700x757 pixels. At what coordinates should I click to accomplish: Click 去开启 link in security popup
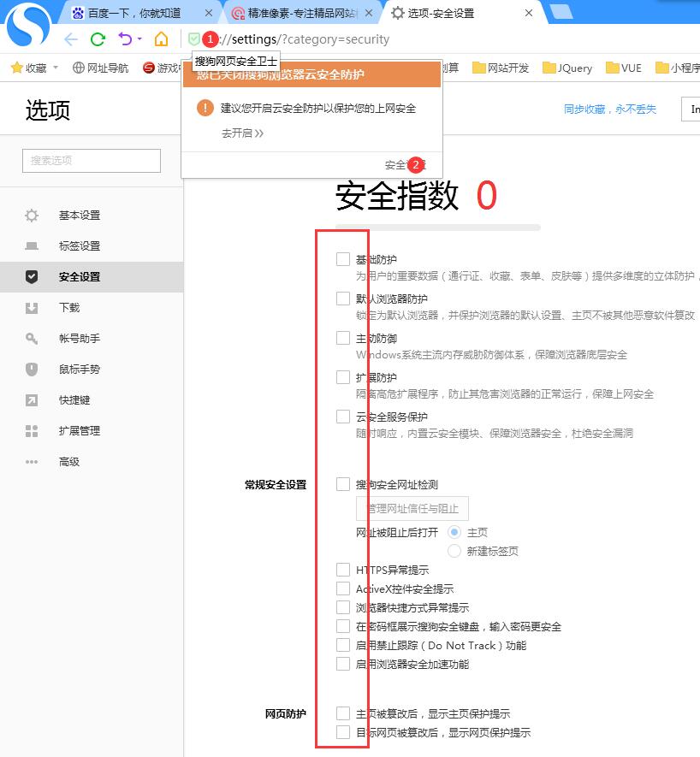[242, 133]
